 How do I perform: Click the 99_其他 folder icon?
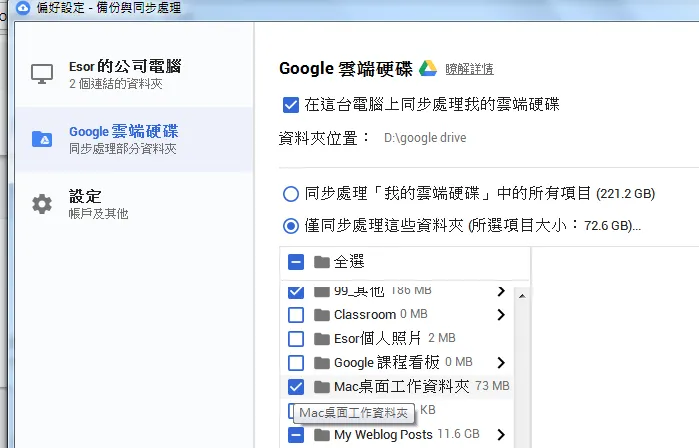coord(321,292)
